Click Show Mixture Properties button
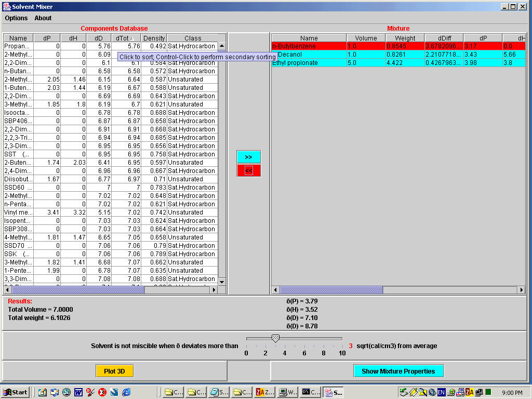This screenshot has height=399, width=532. point(398,371)
